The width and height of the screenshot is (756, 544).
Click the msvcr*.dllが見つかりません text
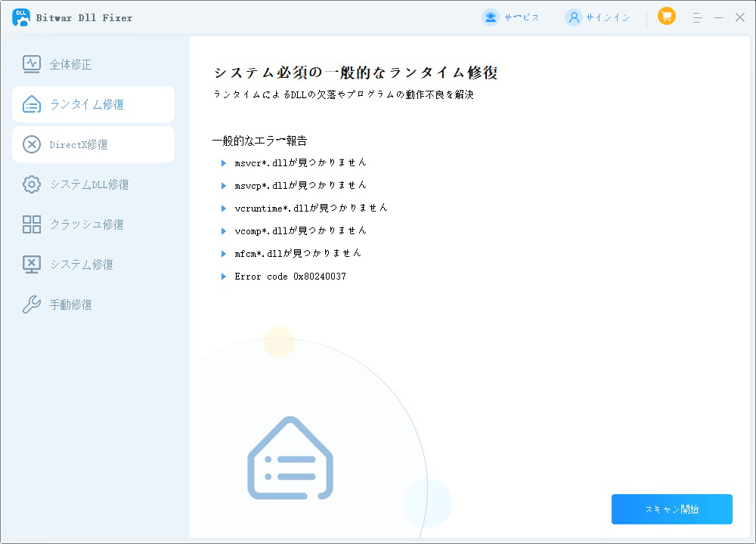pyautogui.click(x=300, y=162)
